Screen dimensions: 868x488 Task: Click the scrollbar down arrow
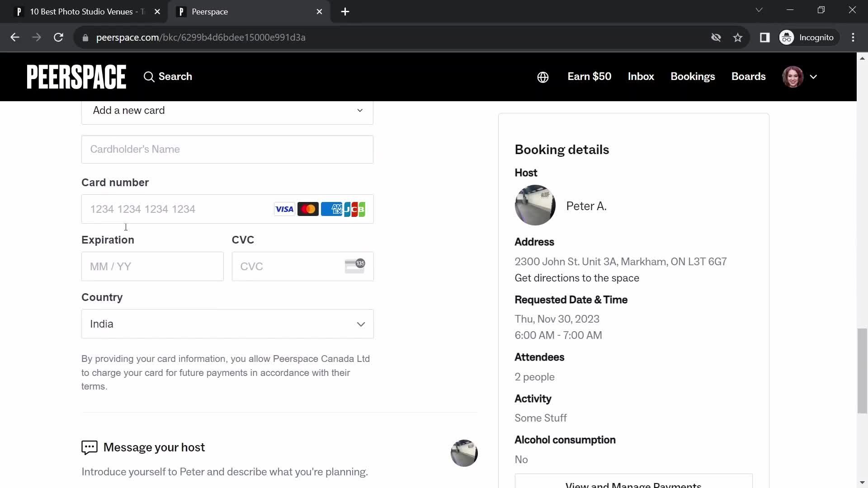tap(862, 483)
